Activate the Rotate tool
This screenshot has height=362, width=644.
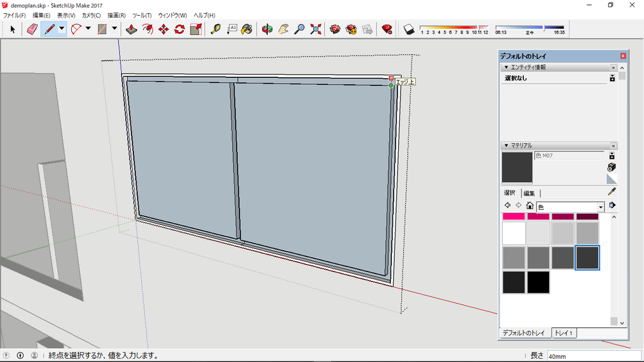pyautogui.click(x=179, y=29)
